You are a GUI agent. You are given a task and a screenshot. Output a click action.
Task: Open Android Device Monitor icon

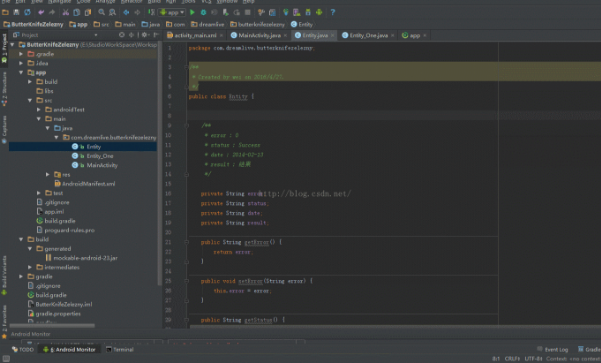point(319,12)
